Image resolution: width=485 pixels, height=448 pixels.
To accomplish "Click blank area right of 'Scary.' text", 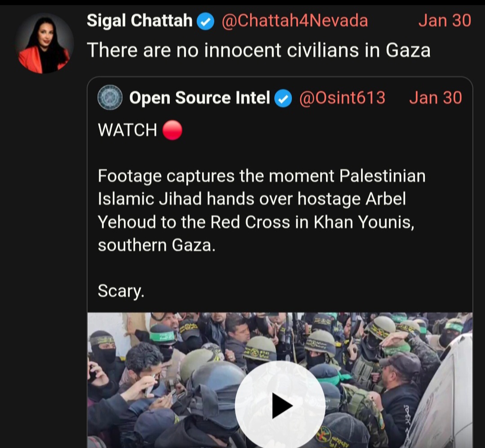I will point(305,291).
